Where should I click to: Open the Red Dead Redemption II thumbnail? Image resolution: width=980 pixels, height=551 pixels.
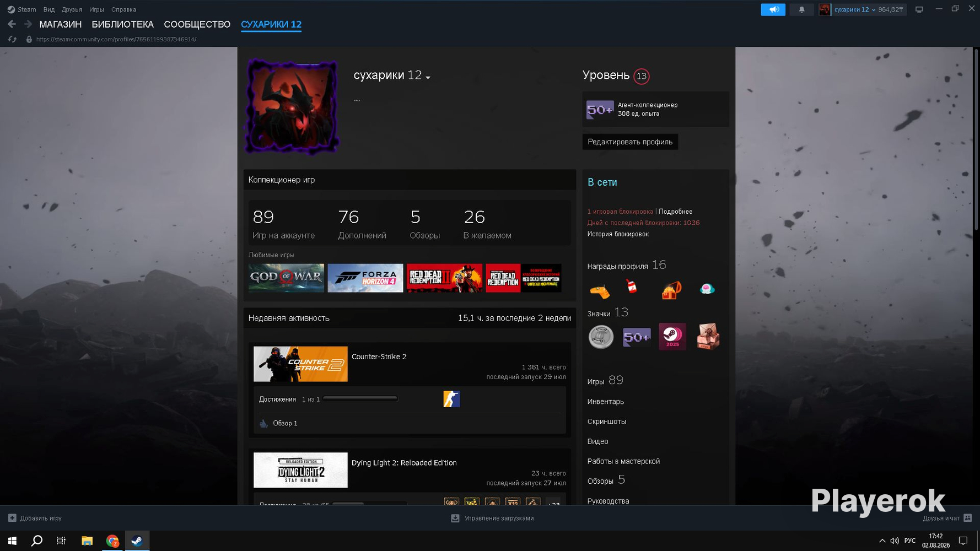tap(444, 278)
